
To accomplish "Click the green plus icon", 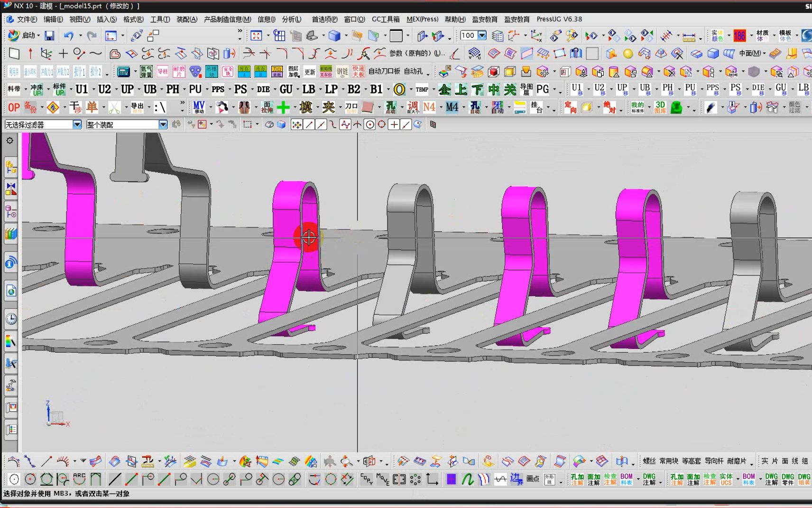I will tap(283, 107).
